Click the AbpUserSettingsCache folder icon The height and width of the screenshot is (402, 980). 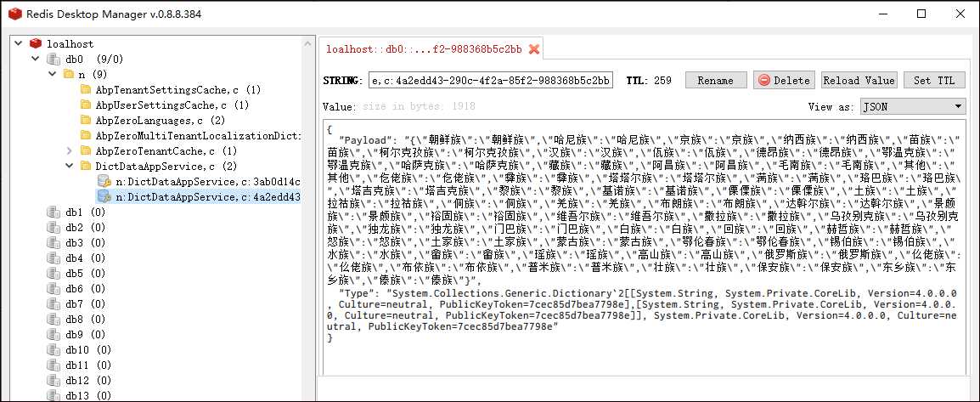[x=86, y=105]
